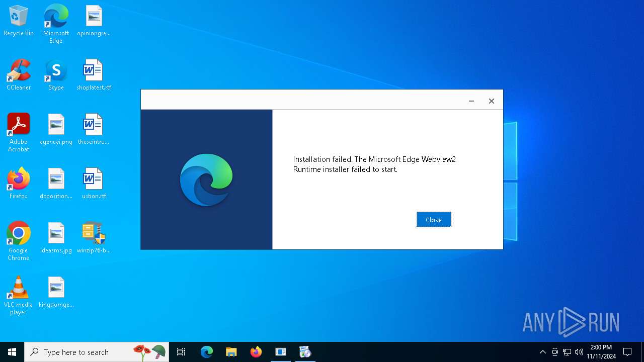Image resolution: width=644 pixels, height=362 pixels.
Task: Select the opiniongre... image file on the desktop
Action: (94, 22)
